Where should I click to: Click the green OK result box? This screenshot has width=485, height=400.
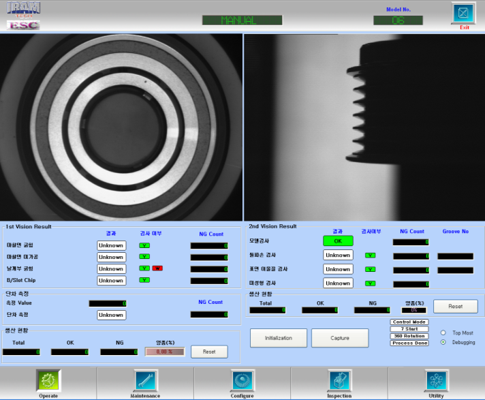(338, 241)
